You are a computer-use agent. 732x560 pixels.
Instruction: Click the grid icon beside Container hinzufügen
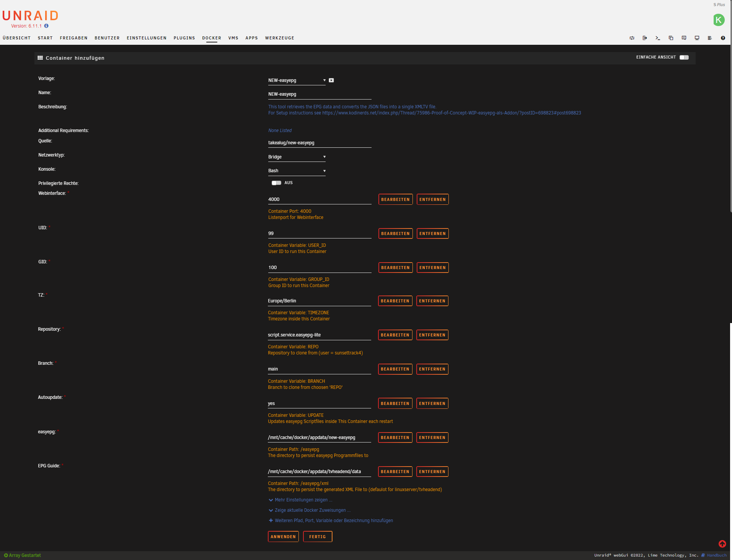40,58
